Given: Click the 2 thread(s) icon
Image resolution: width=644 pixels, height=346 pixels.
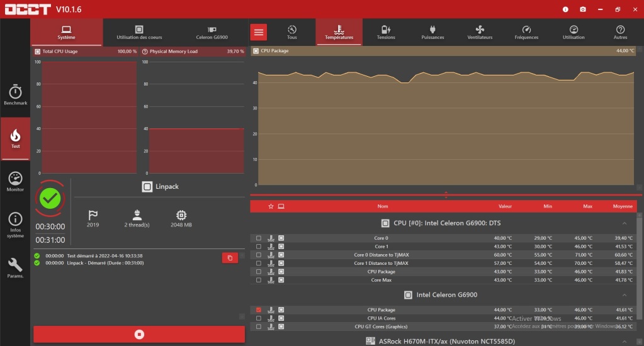Looking at the screenshot, I should (137, 215).
